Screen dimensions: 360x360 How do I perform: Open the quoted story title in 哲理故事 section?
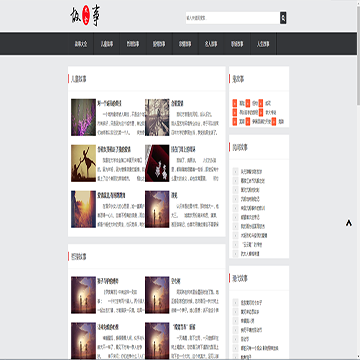[184, 326]
